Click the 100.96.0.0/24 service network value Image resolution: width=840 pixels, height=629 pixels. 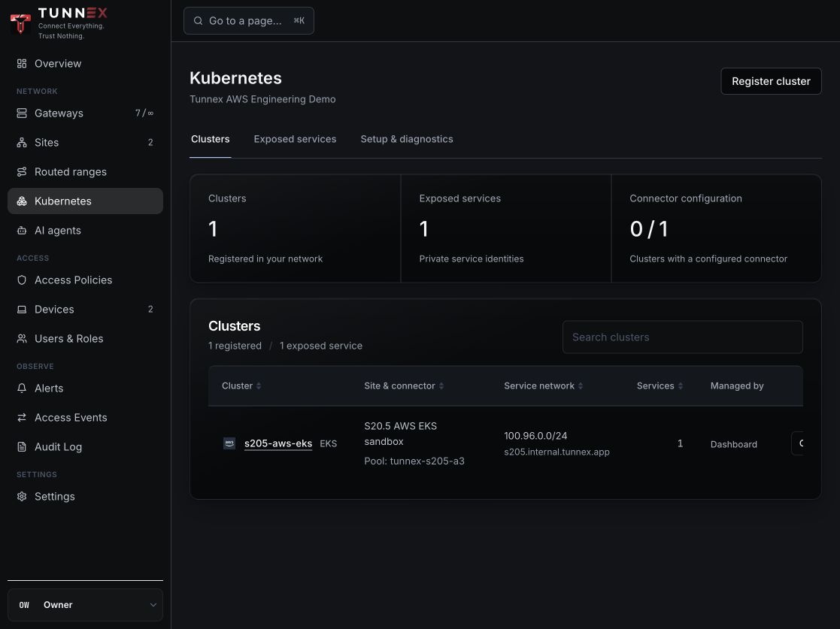point(535,436)
